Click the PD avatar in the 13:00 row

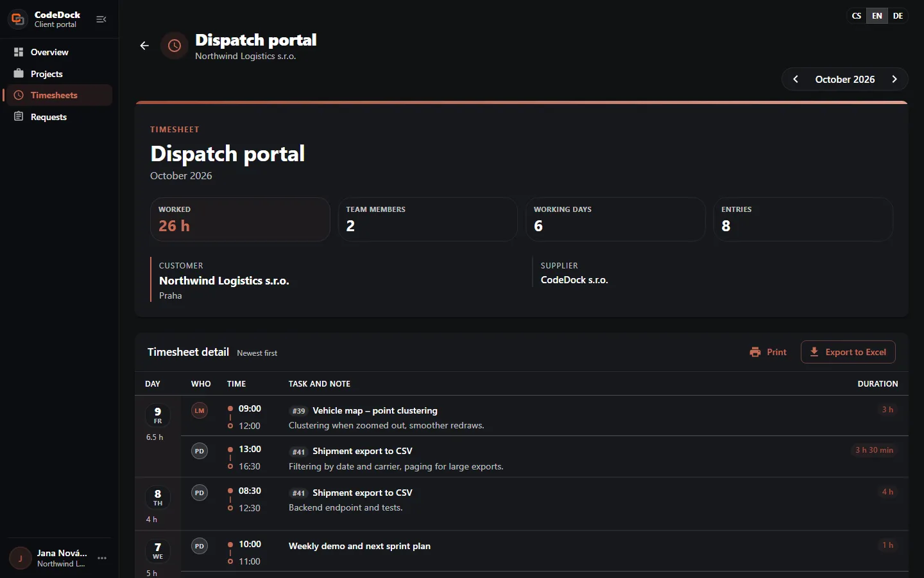[x=200, y=451]
